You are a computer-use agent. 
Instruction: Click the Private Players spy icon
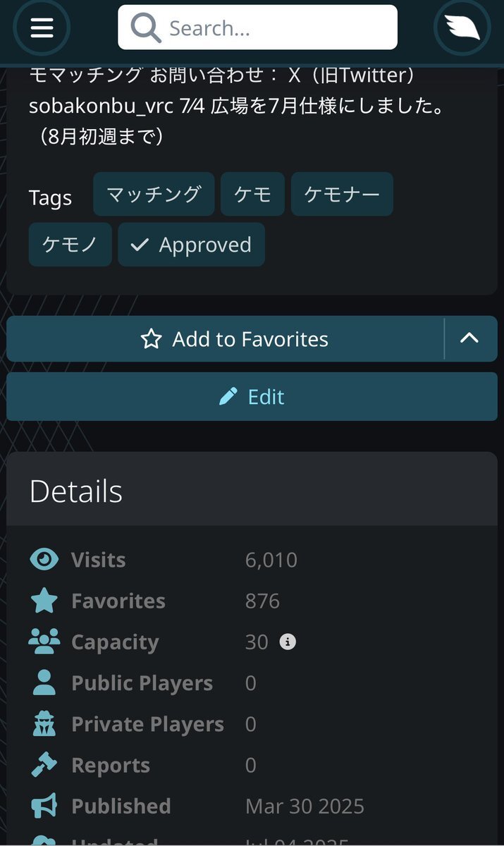[x=44, y=724]
